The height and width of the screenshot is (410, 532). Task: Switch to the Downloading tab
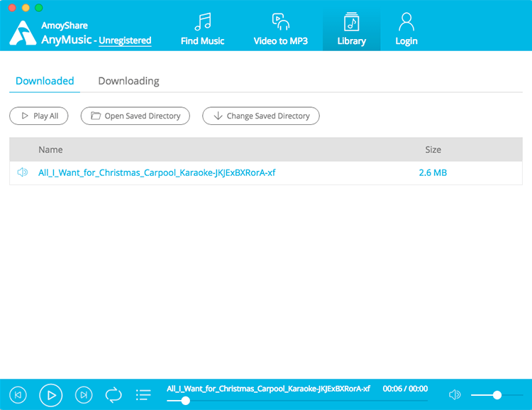click(128, 81)
